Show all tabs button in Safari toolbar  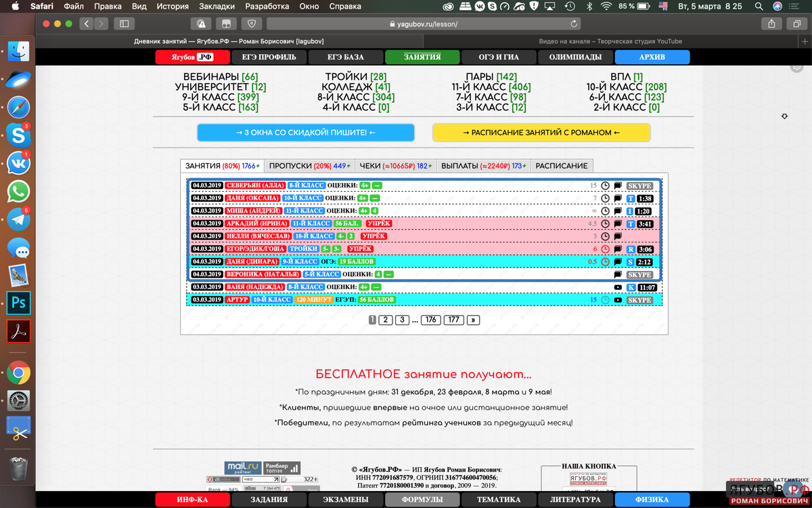796,24
